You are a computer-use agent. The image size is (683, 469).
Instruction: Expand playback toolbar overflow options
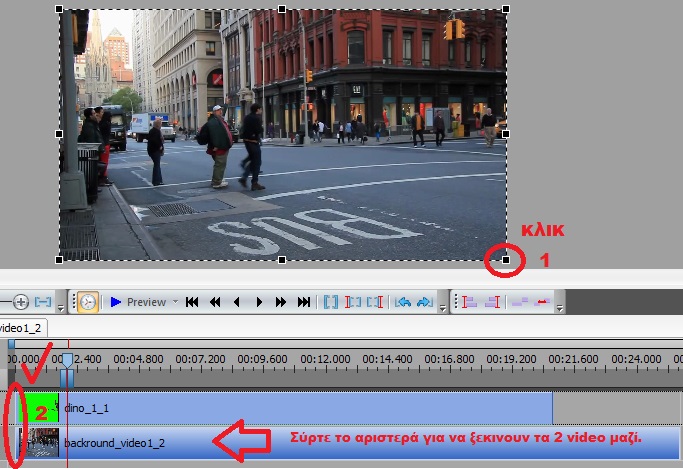pos(443,307)
